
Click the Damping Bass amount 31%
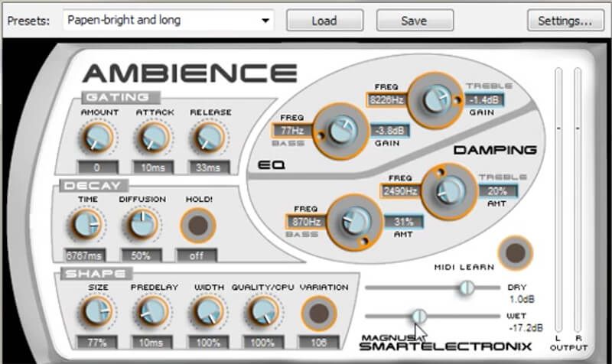[403, 222]
